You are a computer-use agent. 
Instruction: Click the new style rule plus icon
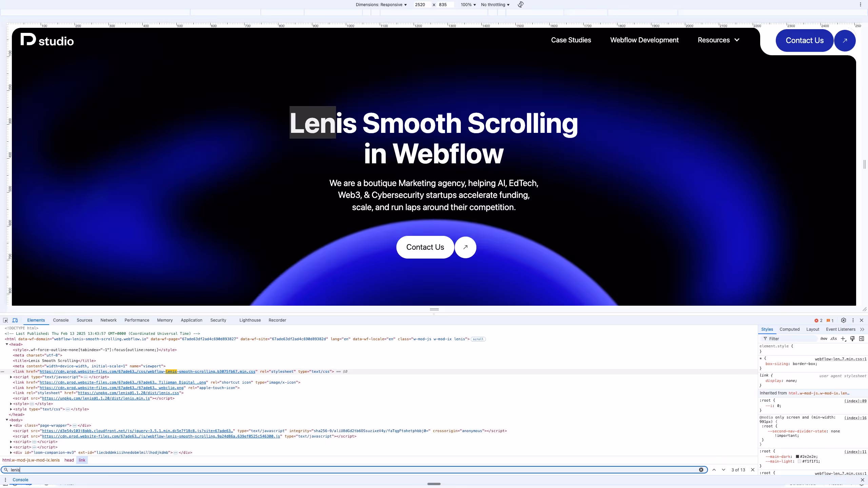click(843, 339)
